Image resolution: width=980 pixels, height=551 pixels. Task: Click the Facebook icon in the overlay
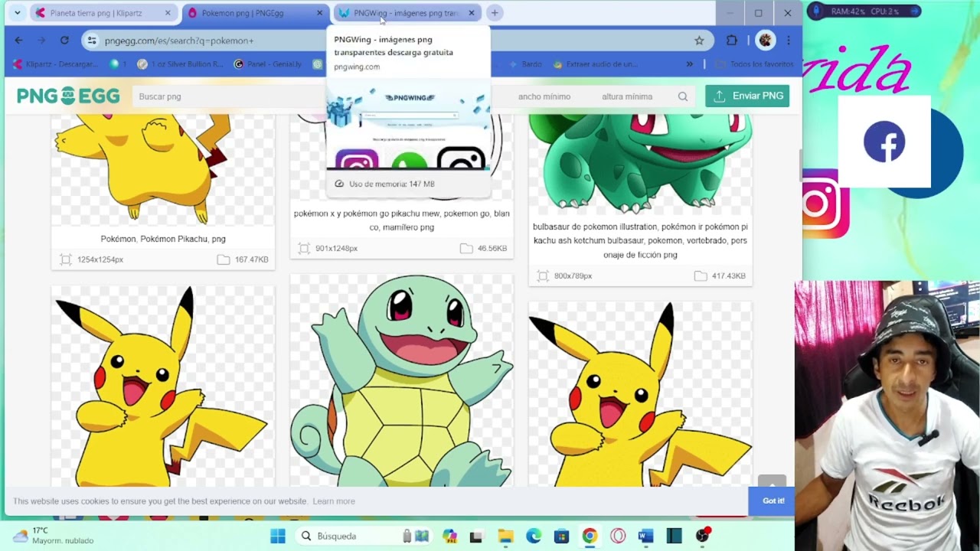[x=884, y=142]
